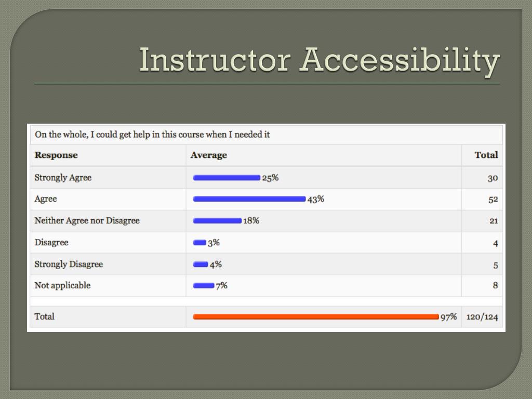Click the Instructor Accessibility slide title
Viewport: 532px width, 399px height.
pos(320,60)
